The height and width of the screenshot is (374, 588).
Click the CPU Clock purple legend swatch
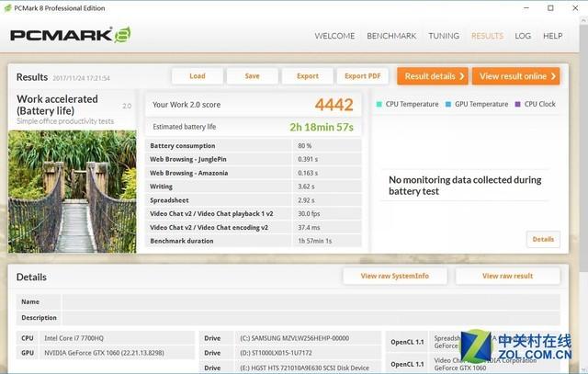[x=518, y=104]
